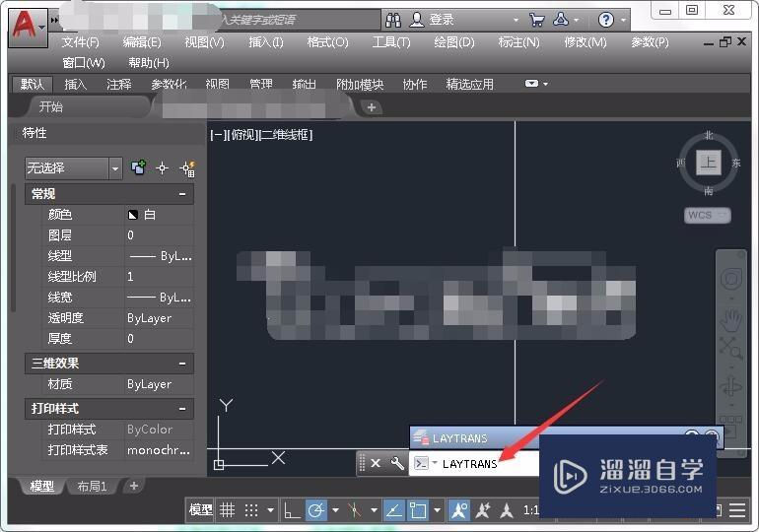Click the Autodesk A360 triangle icon
Viewport: 759px width, 532px height.
(561, 20)
